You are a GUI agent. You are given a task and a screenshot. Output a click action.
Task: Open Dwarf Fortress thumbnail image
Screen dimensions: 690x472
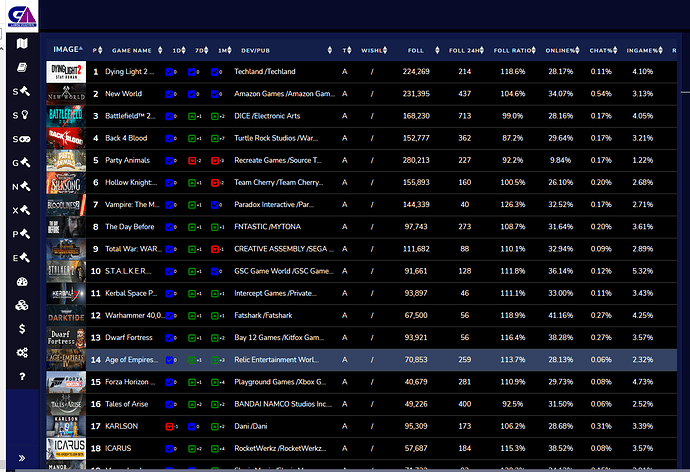66,337
